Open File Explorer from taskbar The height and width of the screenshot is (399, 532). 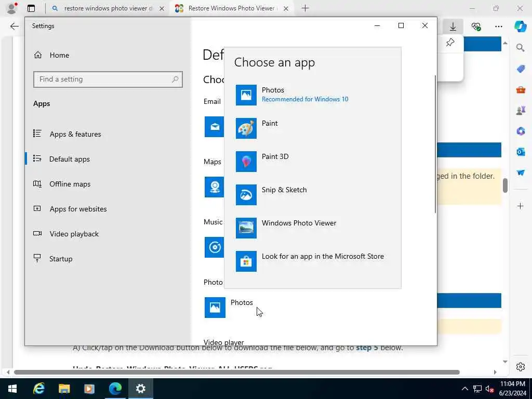[x=64, y=389]
